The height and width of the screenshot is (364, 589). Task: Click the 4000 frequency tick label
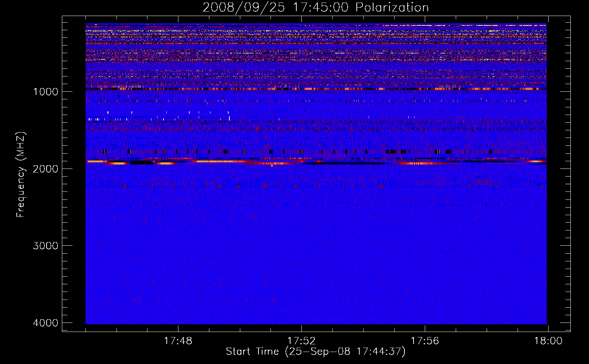(46, 323)
